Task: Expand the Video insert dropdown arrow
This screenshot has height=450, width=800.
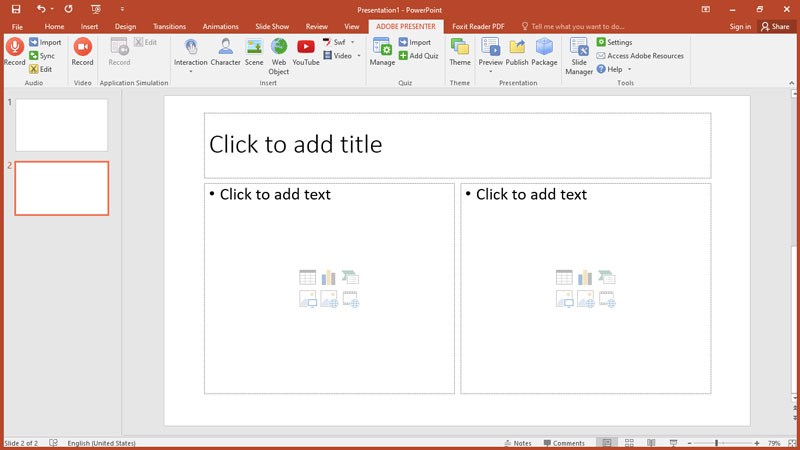Action: click(x=359, y=56)
